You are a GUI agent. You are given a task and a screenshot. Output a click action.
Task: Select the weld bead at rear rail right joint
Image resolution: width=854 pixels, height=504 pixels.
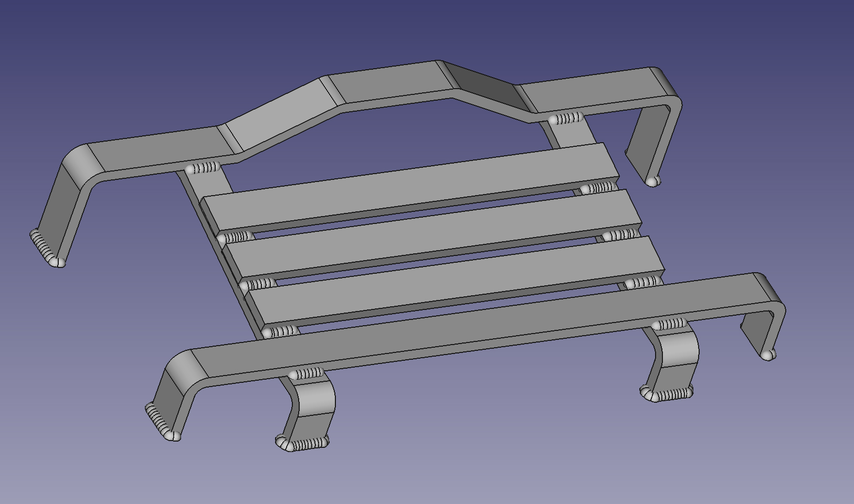(x=567, y=119)
